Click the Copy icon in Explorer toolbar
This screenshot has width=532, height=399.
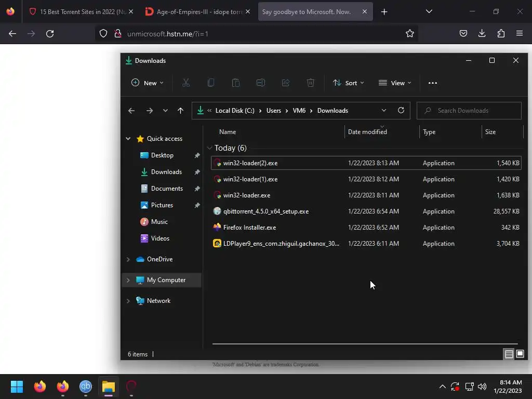click(x=211, y=83)
